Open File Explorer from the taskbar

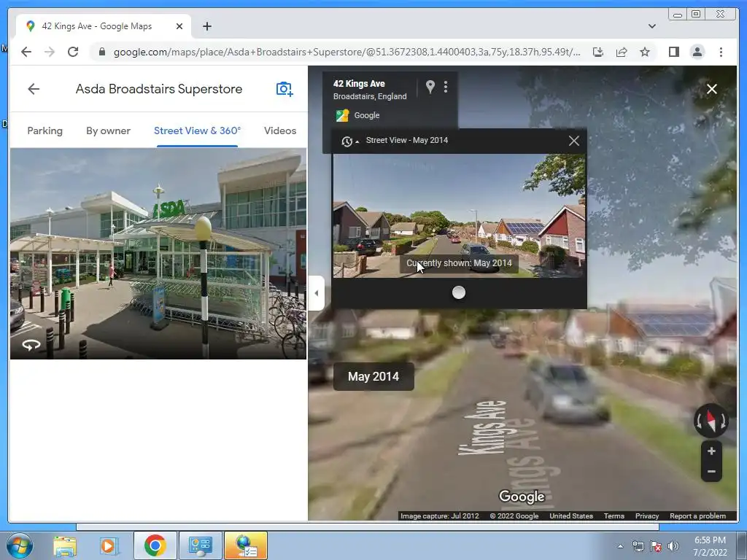pos(65,545)
